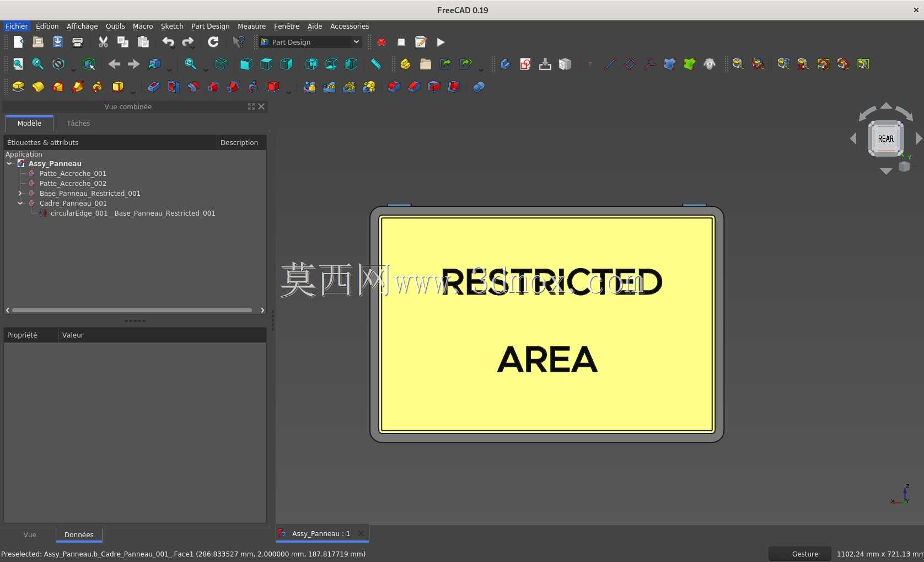The image size is (924, 562).
Task: Click the create body blue icon
Action: coord(505,64)
